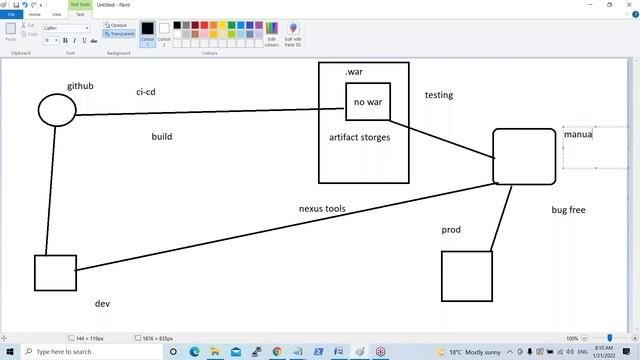Click the 'prod' label on canvas

451,230
